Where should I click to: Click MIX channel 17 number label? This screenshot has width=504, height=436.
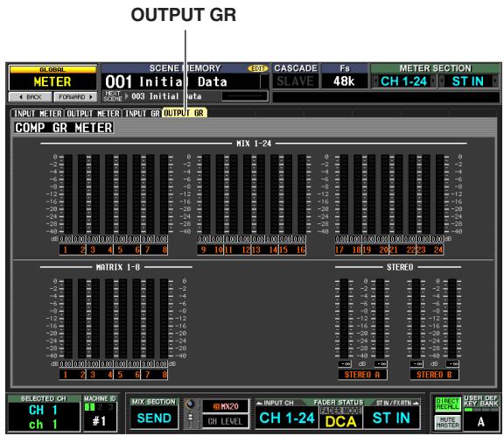339,250
